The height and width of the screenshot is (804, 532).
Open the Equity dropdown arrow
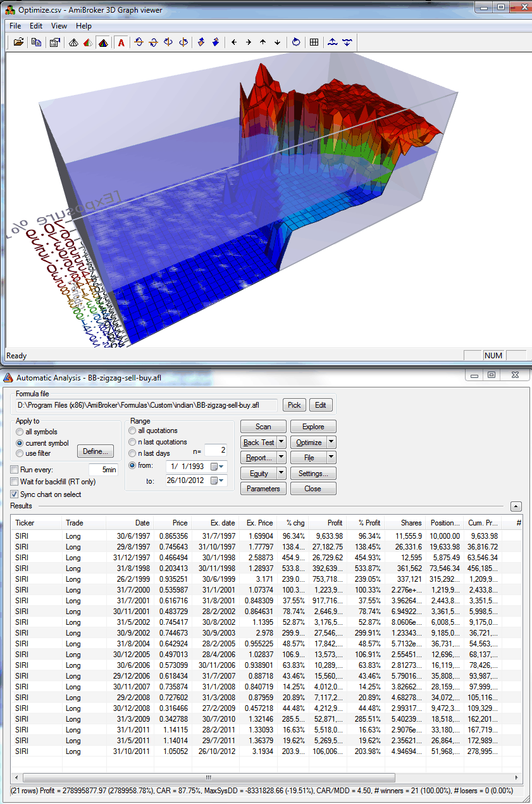click(x=282, y=473)
